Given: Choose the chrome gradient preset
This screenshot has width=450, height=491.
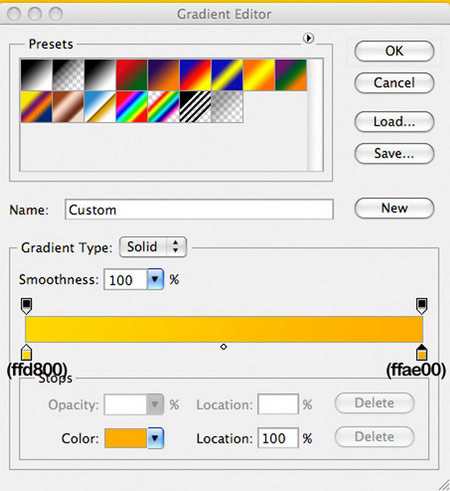Looking at the screenshot, I should click(100, 107).
